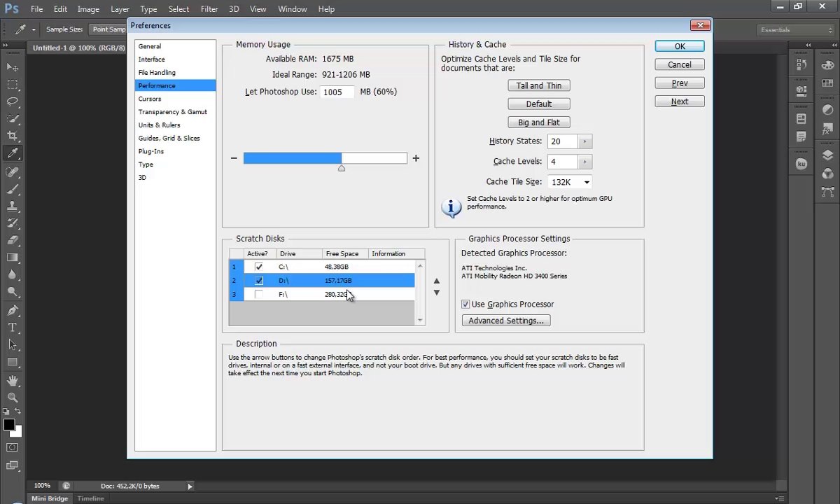Open the Cache Levels arrow dropdown
The width and height of the screenshot is (840, 504).
pos(585,162)
